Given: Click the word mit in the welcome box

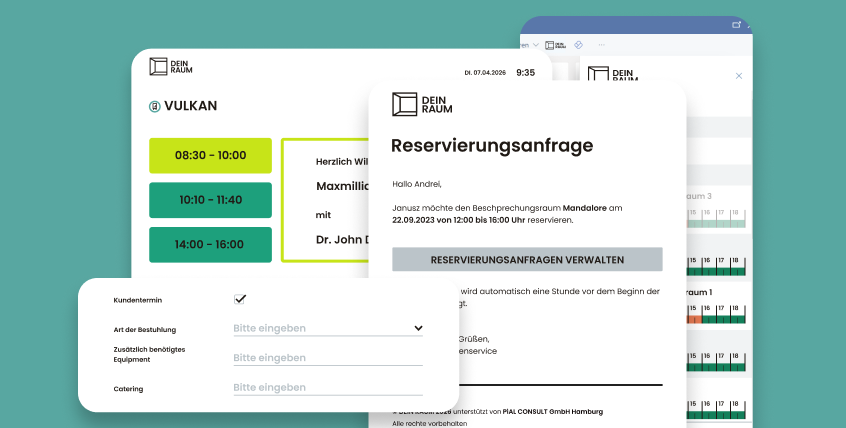Looking at the screenshot, I should (323, 215).
